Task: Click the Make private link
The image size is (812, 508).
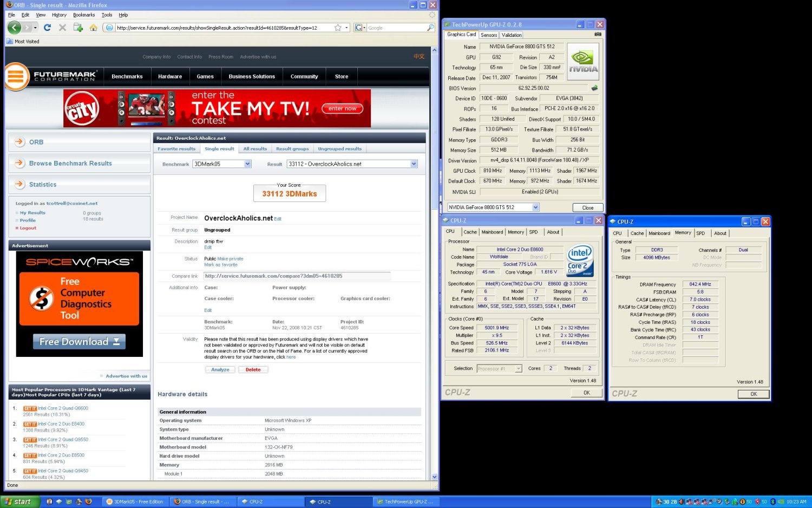Action: [x=230, y=259]
